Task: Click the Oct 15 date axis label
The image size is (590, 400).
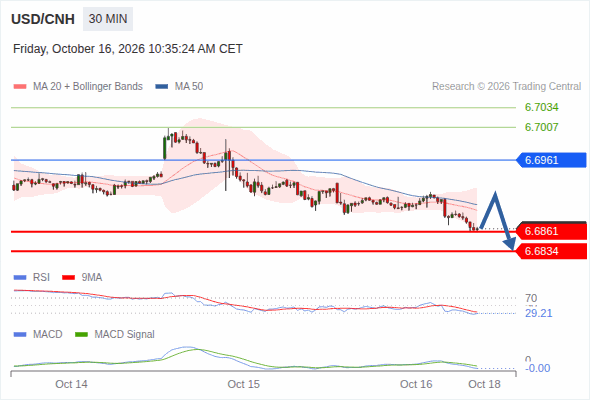Action: point(243,384)
